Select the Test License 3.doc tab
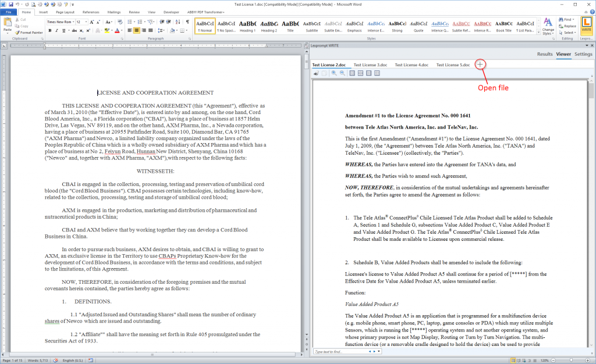This screenshot has width=596, height=364. pyautogui.click(x=370, y=65)
